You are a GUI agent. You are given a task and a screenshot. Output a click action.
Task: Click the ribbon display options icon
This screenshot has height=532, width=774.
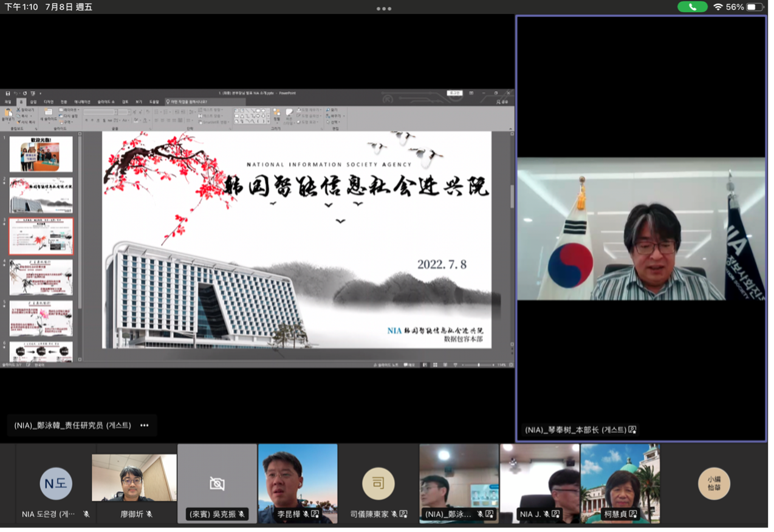pos(471,93)
